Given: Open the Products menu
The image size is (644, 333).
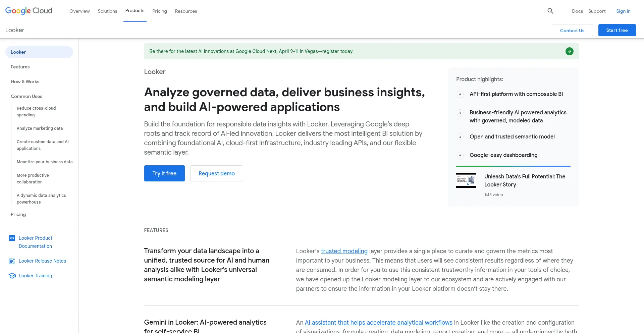Looking at the screenshot, I should pyautogui.click(x=135, y=11).
